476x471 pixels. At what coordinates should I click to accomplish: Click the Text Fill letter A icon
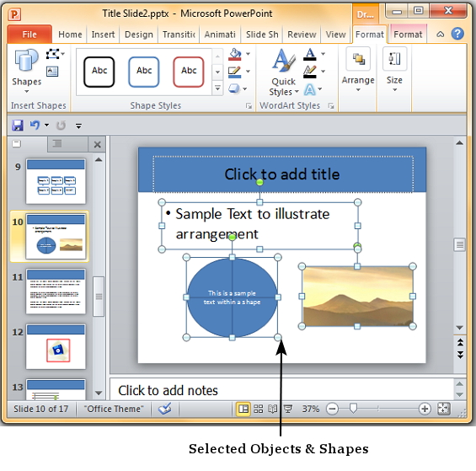point(310,55)
